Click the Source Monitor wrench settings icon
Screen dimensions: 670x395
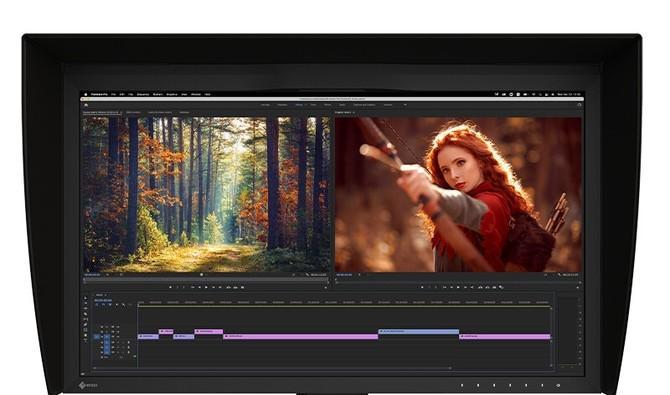tap(308, 274)
